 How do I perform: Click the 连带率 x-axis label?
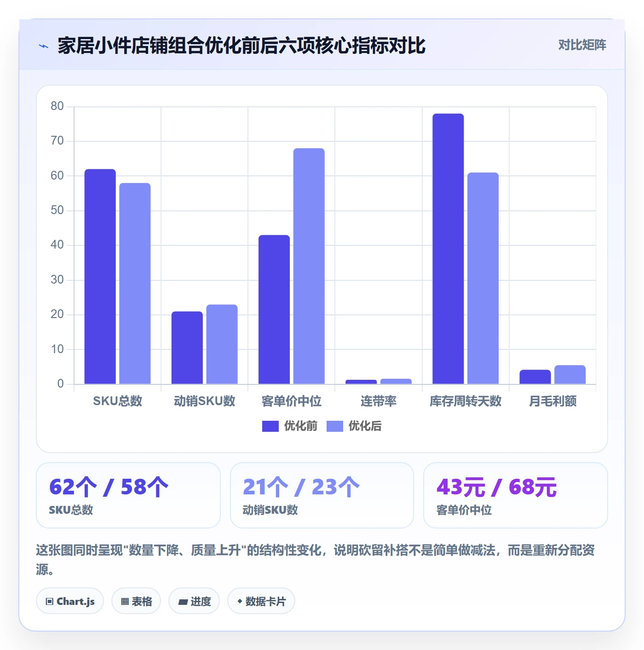pos(379,401)
